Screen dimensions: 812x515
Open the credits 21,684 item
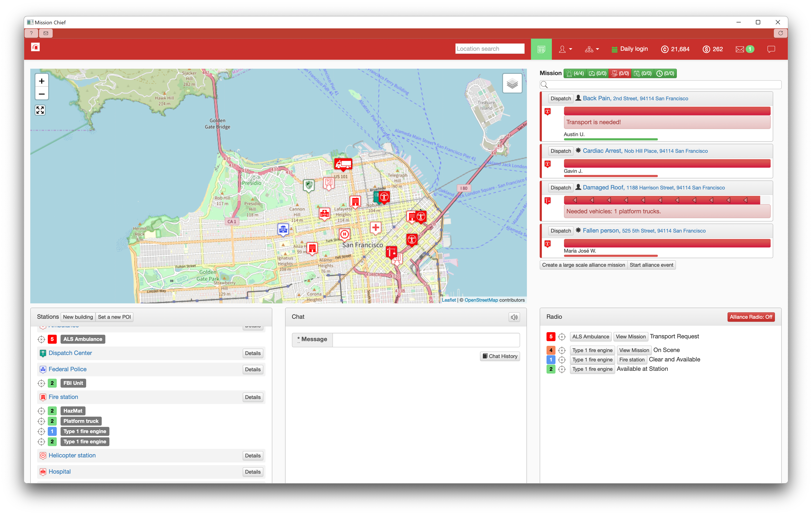(675, 49)
